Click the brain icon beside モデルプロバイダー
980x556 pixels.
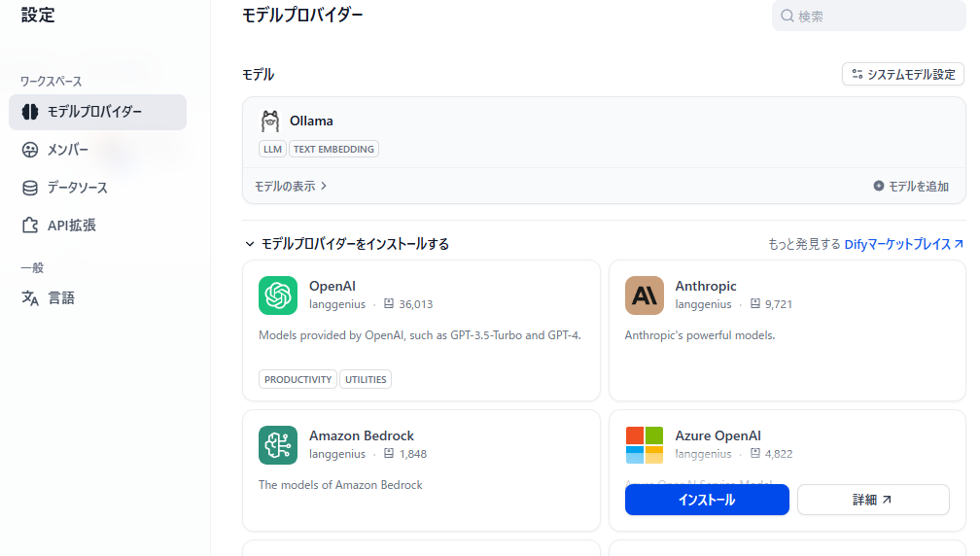point(30,112)
